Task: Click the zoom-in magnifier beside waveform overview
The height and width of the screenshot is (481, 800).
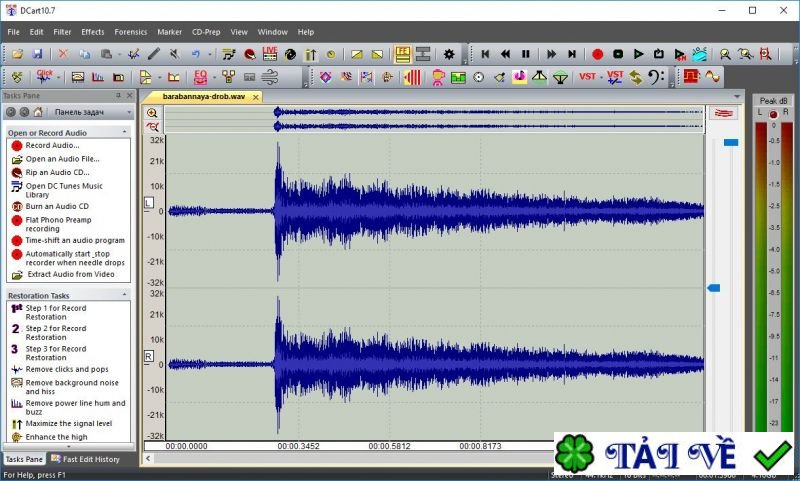Action: (x=153, y=113)
